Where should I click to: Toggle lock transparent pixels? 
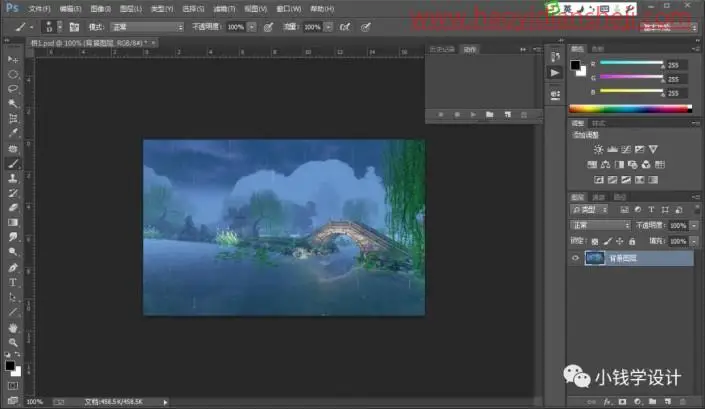(595, 242)
